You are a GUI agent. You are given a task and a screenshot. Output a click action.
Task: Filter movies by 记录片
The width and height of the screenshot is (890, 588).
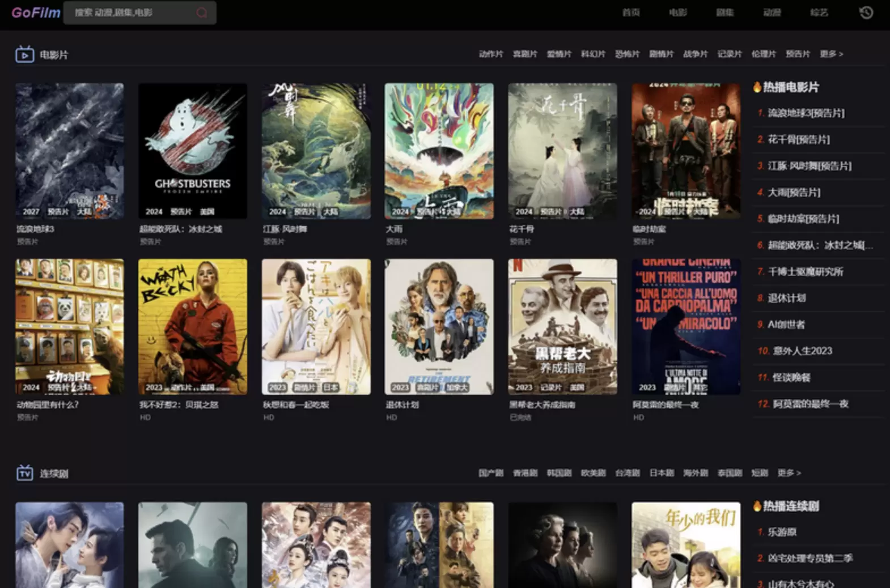(x=730, y=54)
